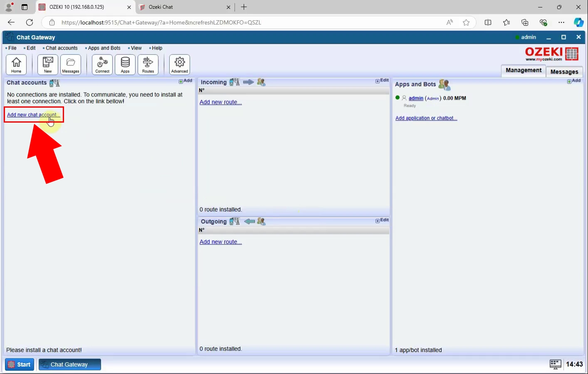The image size is (588, 374).
Task: Click Add in Chat accounts panel
Action: [x=185, y=81]
